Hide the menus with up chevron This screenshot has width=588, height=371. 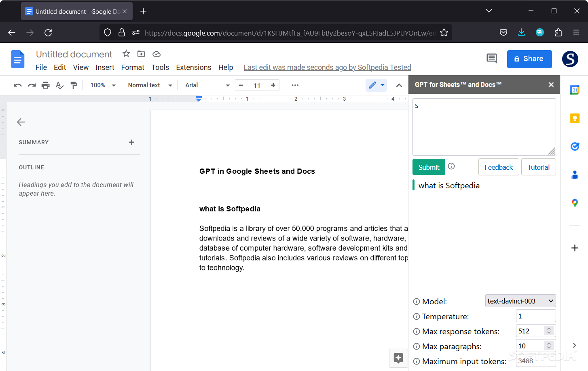399,85
